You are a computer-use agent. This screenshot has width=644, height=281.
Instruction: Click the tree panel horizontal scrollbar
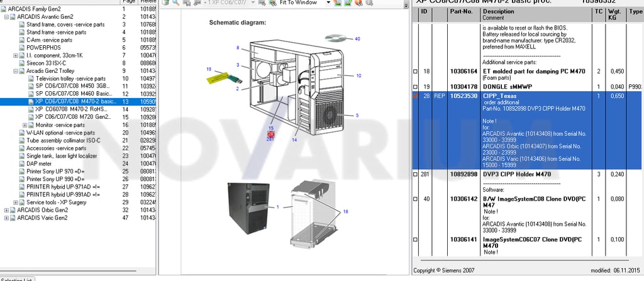tap(68, 271)
